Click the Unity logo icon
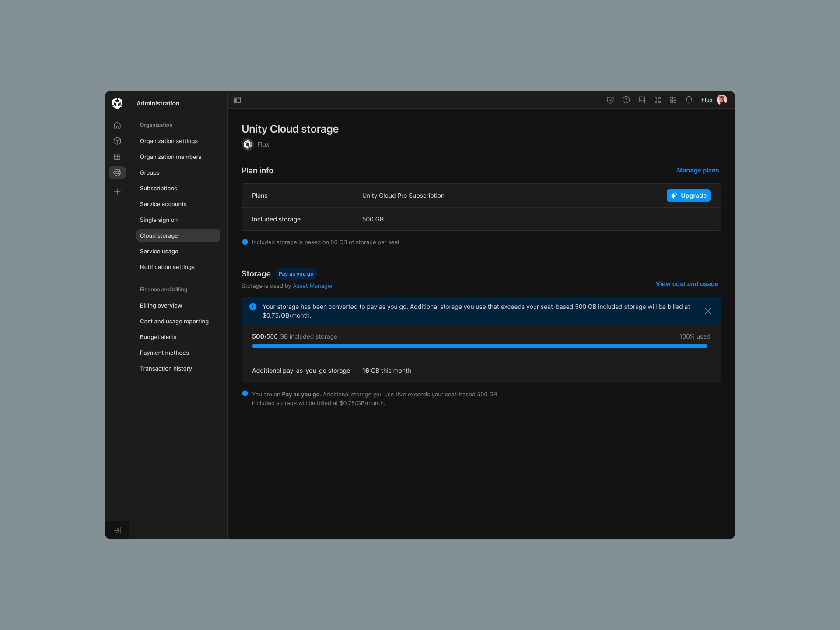The height and width of the screenshot is (630, 840). [x=117, y=103]
